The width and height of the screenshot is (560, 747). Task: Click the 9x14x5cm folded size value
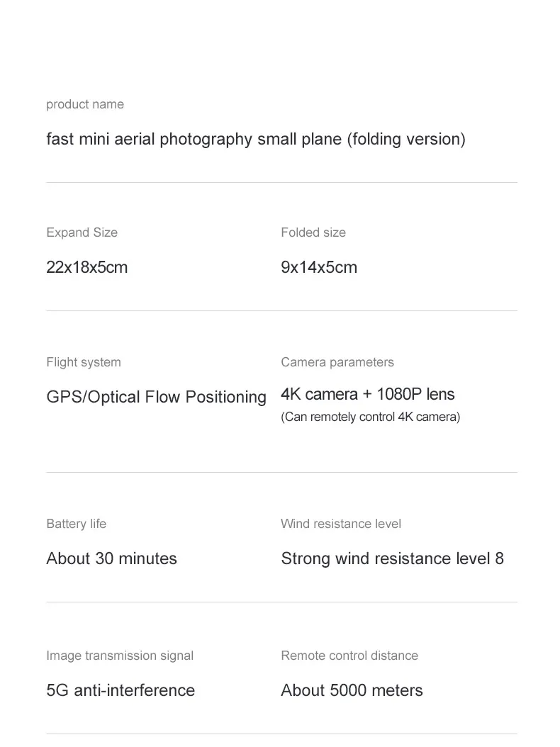click(319, 267)
